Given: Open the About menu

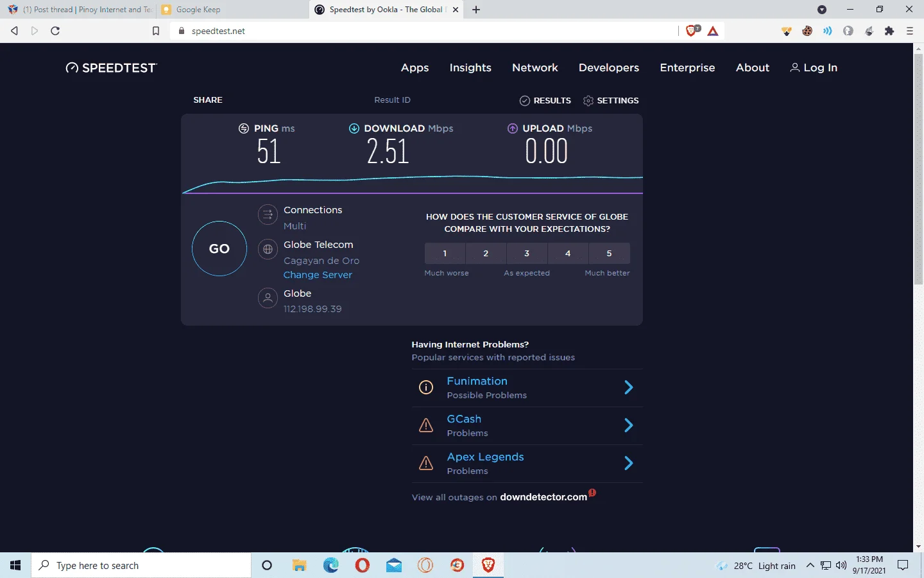Looking at the screenshot, I should point(753,67).
